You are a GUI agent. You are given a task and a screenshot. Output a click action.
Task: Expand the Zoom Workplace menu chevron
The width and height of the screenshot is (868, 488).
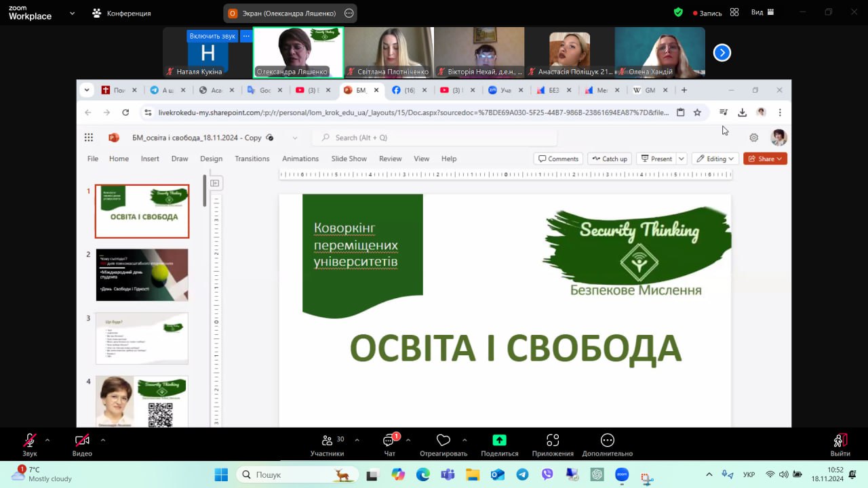click(x=72, y=13)
